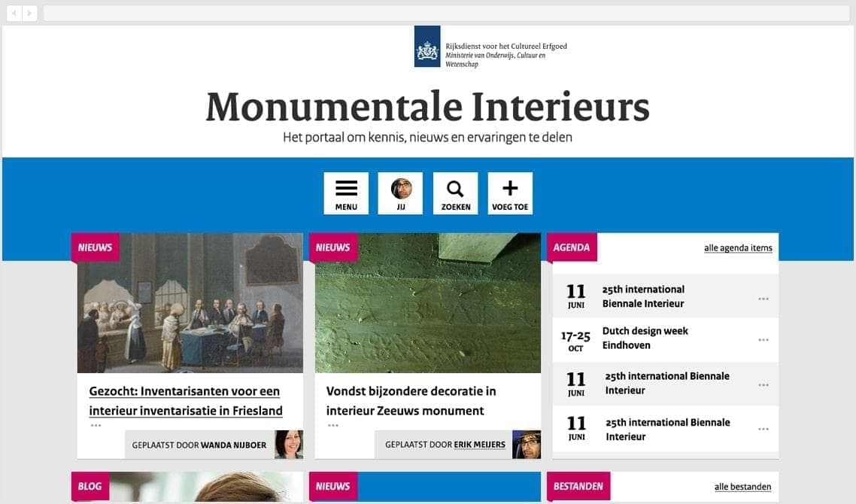Open the Friesland inventarisatie painting image

tap(190, 303)
